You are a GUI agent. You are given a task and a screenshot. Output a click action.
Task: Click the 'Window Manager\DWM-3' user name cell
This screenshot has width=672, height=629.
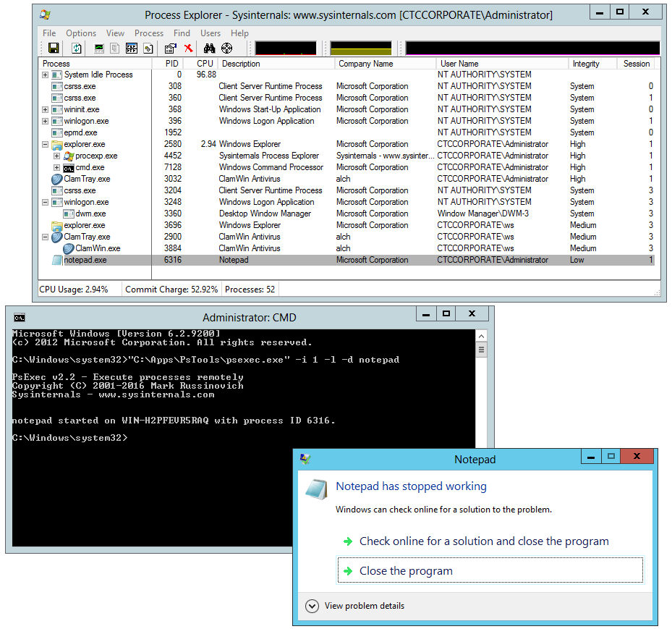[483, 214]
